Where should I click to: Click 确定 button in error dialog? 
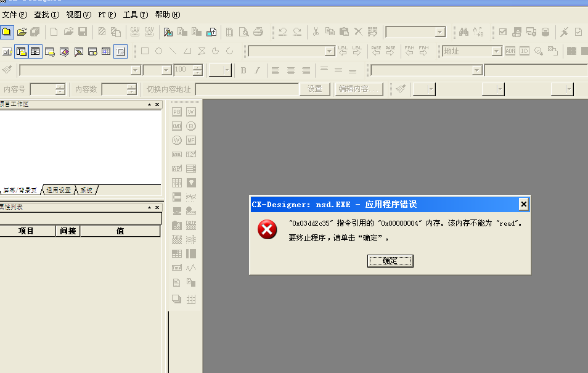coord(390,261)
